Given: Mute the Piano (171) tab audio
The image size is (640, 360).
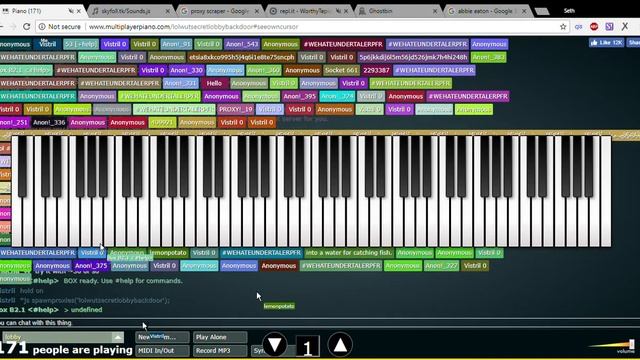Looking at the screenshot, I should 71,11.
